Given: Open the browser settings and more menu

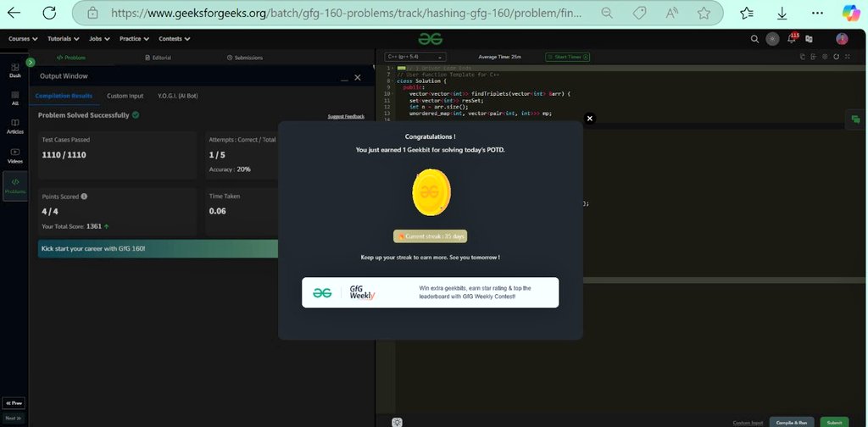Looking at the screenshot, I should 817,13.
